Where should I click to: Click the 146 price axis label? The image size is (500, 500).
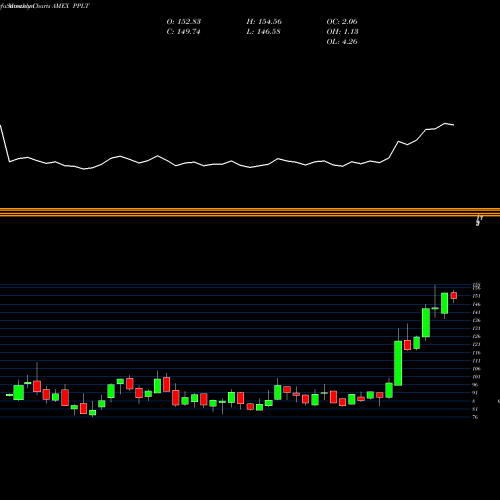tap(476, 304)
